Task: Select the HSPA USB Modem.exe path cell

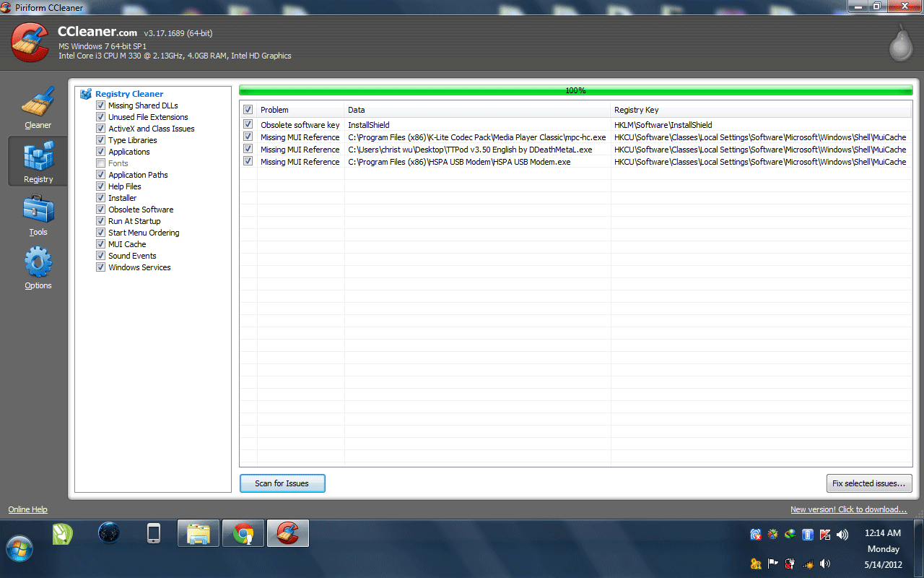Action: (477, 162)
